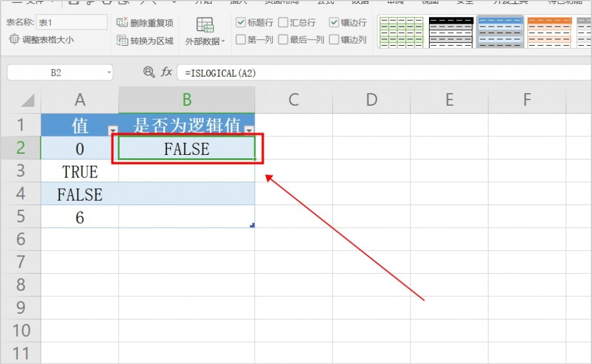The width and height of the screenshot is (592, 364).
Task: Select column C header
Action: click(294, 100)
